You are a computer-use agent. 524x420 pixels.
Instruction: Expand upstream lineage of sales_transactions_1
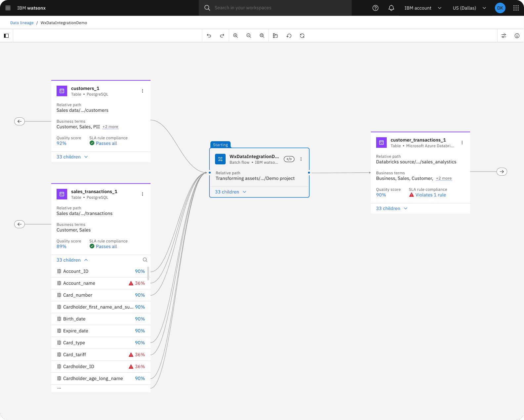(20, 224)
